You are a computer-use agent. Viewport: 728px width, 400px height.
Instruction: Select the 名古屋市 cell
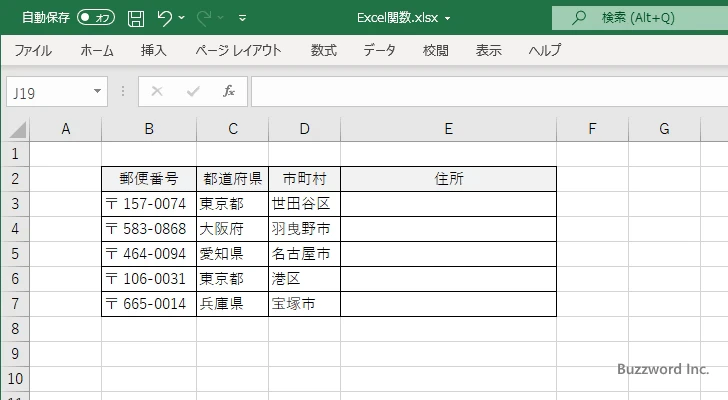(305, 254)
